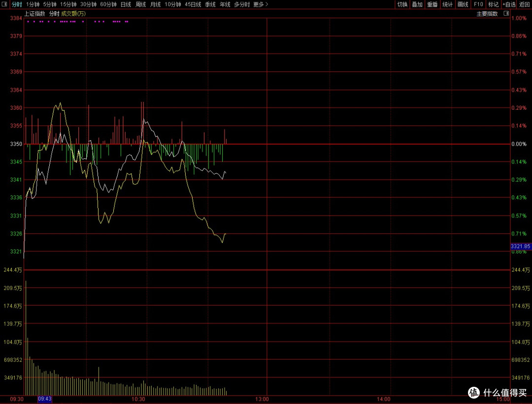Open the 统计 statistics tool
This screenshot has width=532, height=404.
tap(447, 4)
